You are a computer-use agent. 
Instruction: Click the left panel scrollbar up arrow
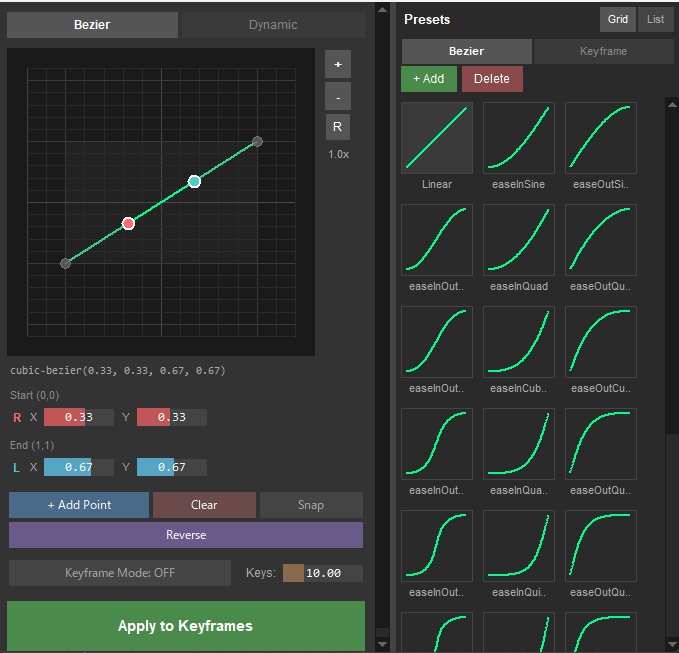coord(382,10)
